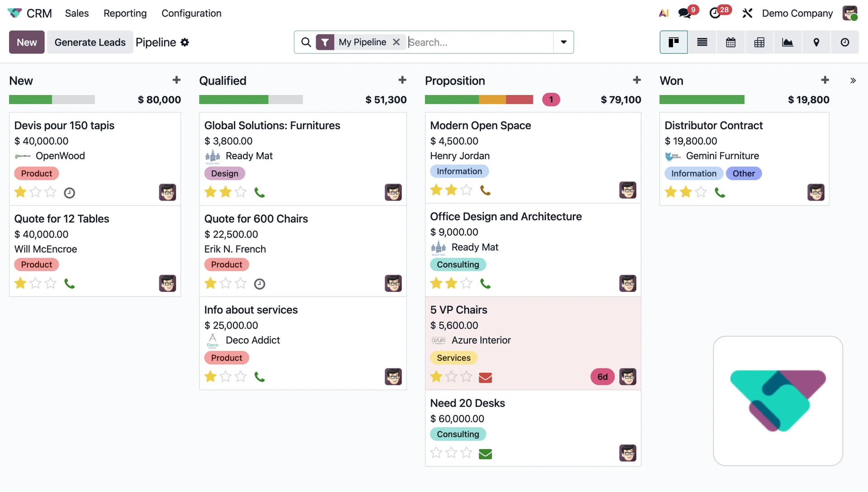This screenshot has height=492, width=868.
Task: Click Won column progress bar
Action: (702, 99)
